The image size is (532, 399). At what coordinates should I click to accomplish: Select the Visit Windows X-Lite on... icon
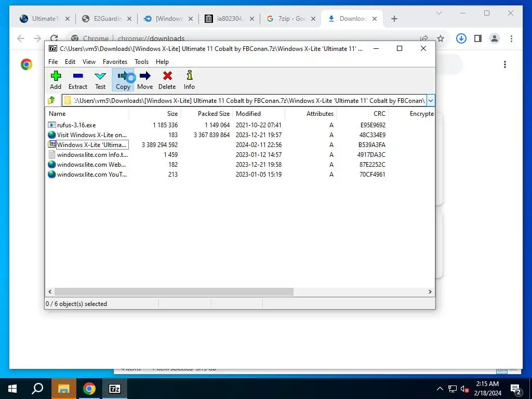[x=52, y=135]
